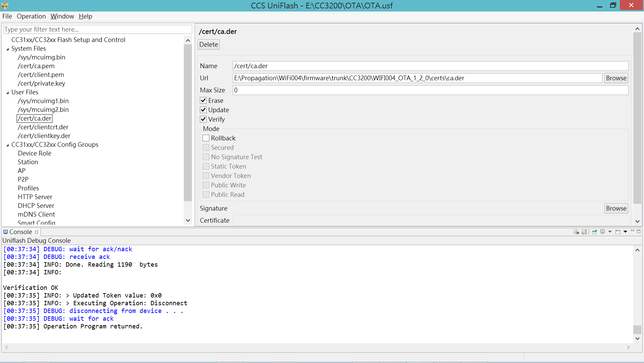The image size is (644, 363).
Task: Click console scroll up arrow
Action: 637,250
